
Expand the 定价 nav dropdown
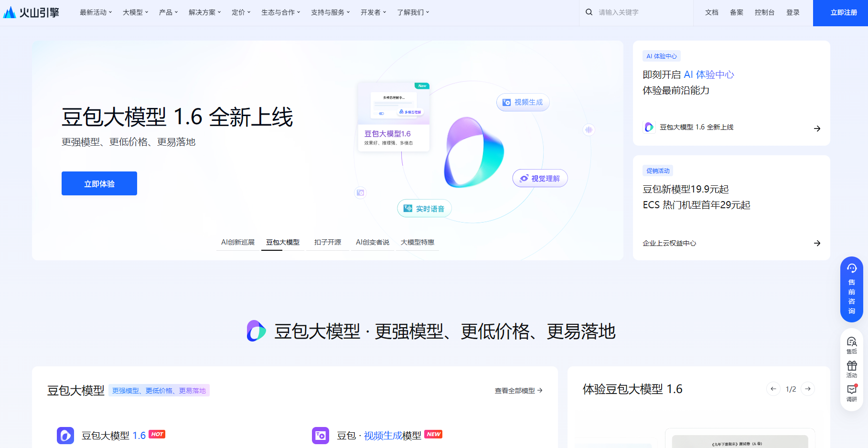pyautogui.click(x=241, y=12)
